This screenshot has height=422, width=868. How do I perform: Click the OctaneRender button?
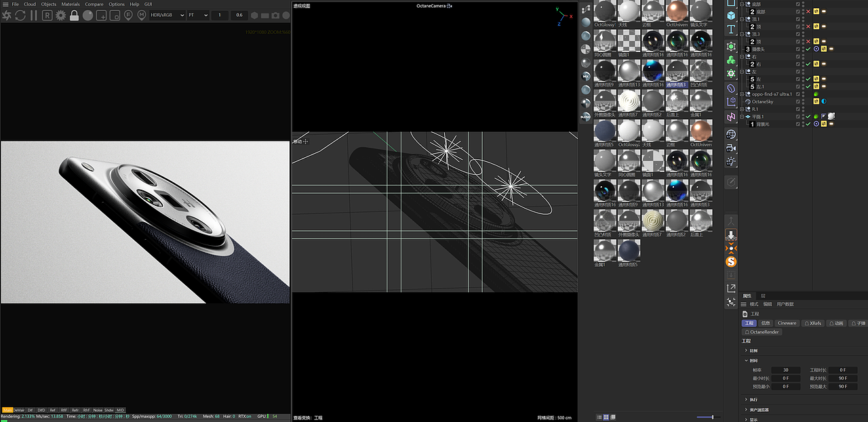pos(762,333)
